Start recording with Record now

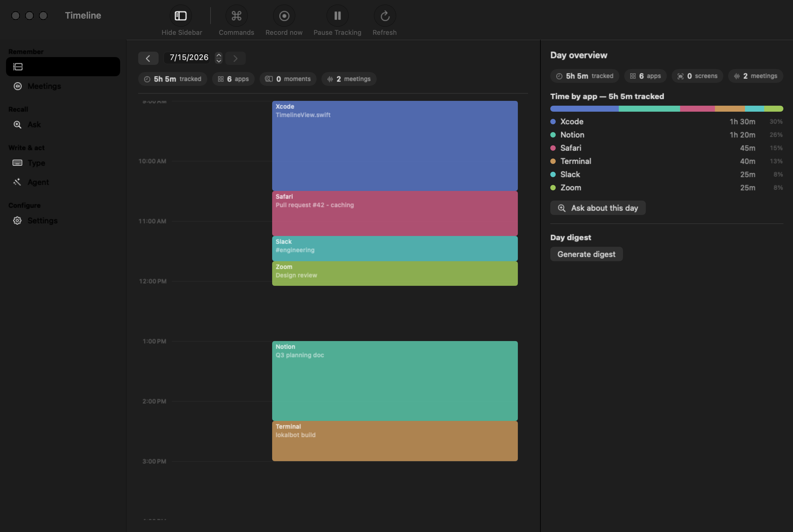coord(284,16)
